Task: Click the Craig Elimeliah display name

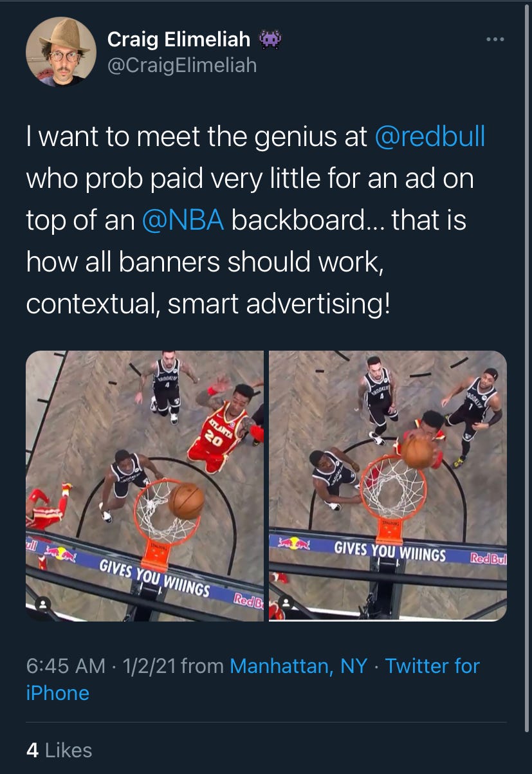Action: point(179,40)
